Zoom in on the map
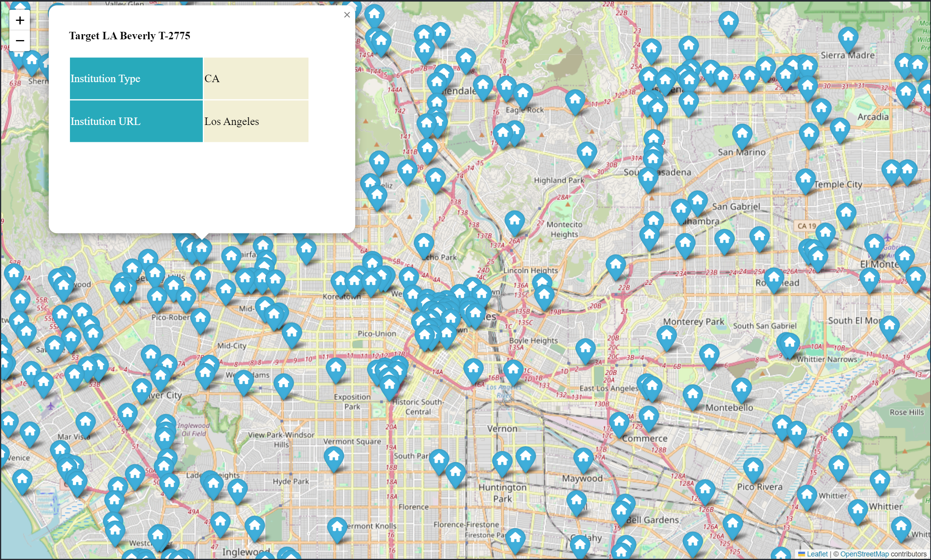The height and width of the screenshot is (560, 931). tap(20, 20)
